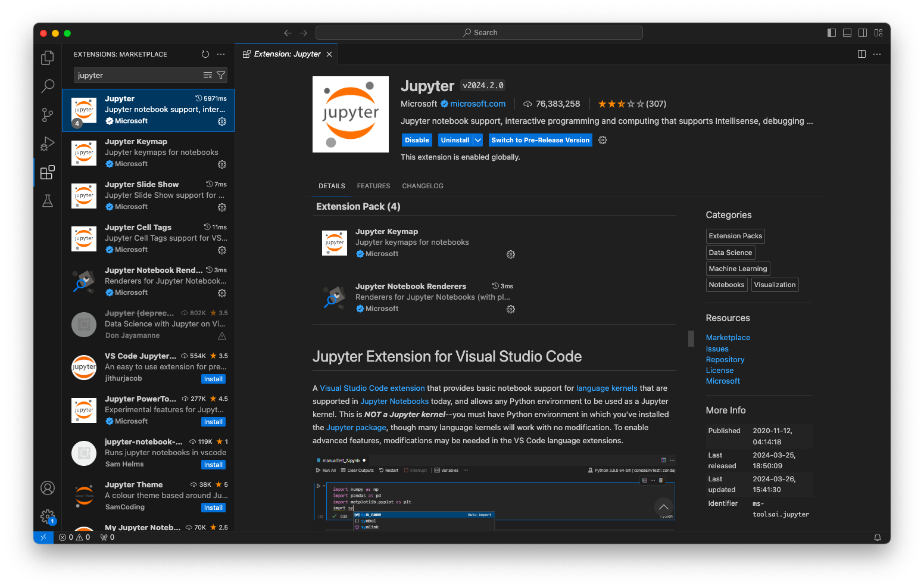Open the Uninstall dropdown chevron
Image resolution: width=924 pixels, height=588 pixels.
pos(478,139)
